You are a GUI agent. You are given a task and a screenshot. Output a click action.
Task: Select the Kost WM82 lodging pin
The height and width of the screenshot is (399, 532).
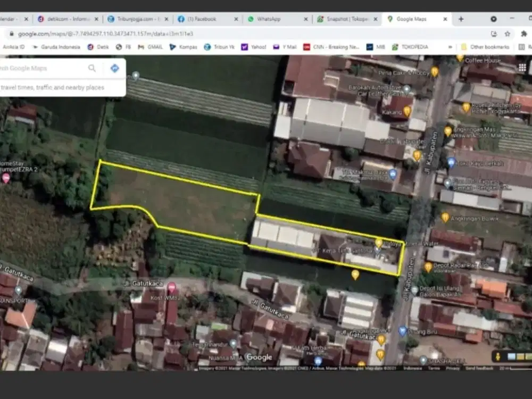pyautogui.click(x=172, y=287)
